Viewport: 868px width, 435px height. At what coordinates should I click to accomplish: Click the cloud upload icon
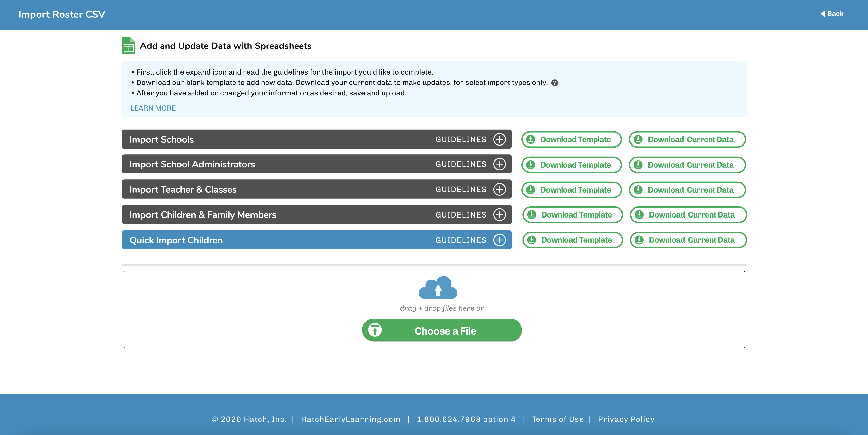pyautogui.click(x=438, y=288)
